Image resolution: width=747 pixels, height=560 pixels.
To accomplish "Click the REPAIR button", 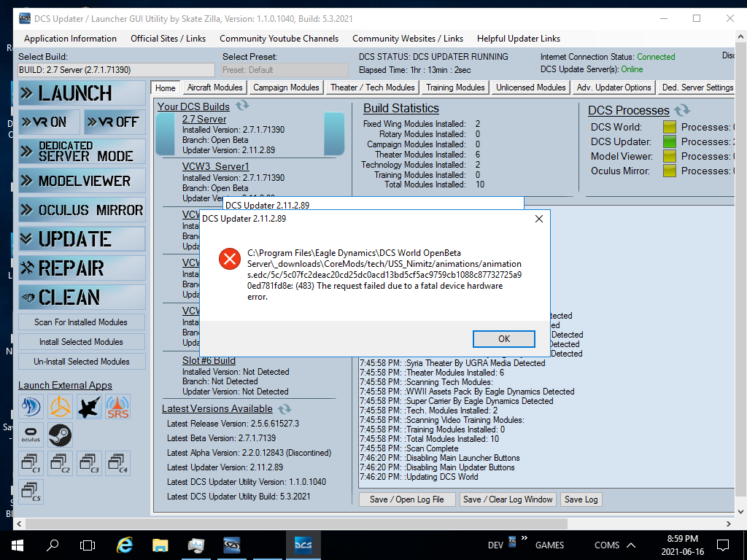I will tap(82, 268).
